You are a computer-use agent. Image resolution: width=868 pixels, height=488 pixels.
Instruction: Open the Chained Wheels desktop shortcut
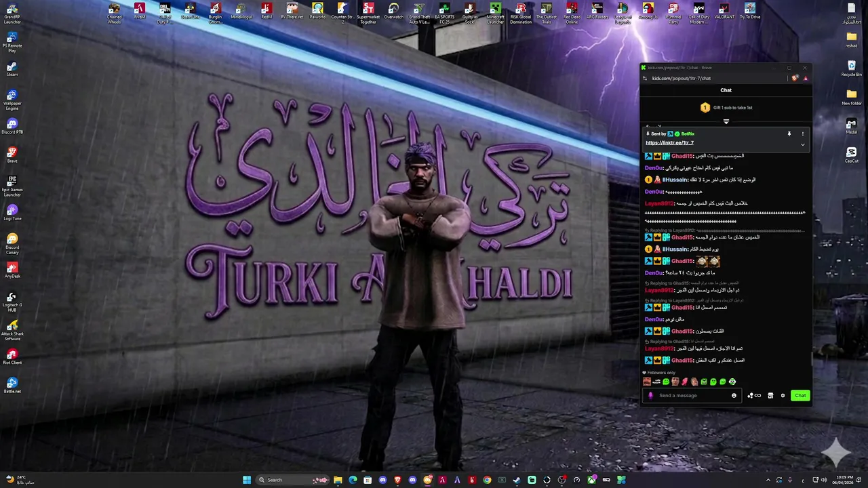pos(114,13)
